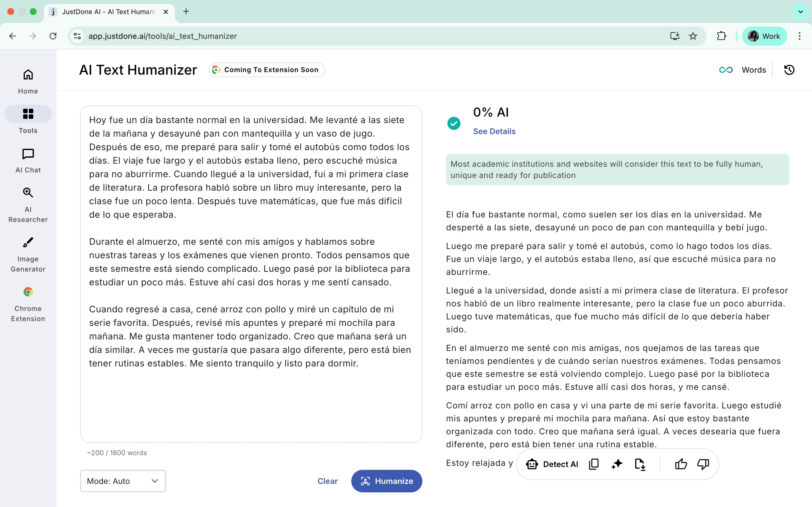Clear the input text
812x507 pixels.
point(327,481)
